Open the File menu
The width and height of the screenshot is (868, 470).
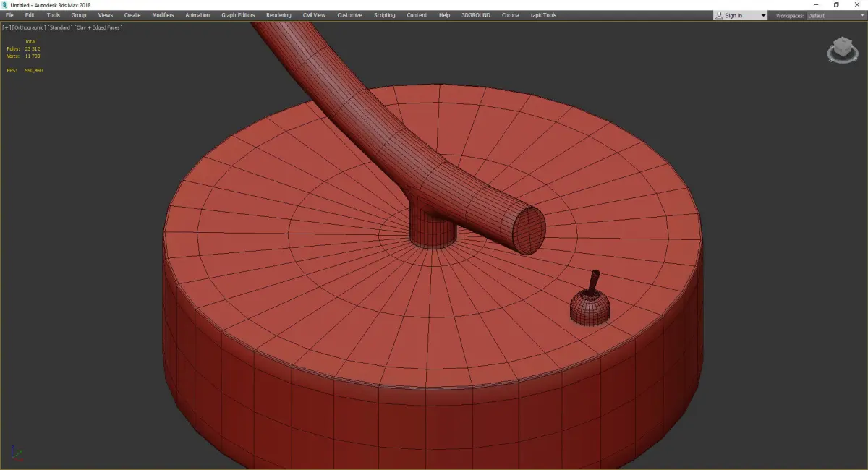[9, 15]
